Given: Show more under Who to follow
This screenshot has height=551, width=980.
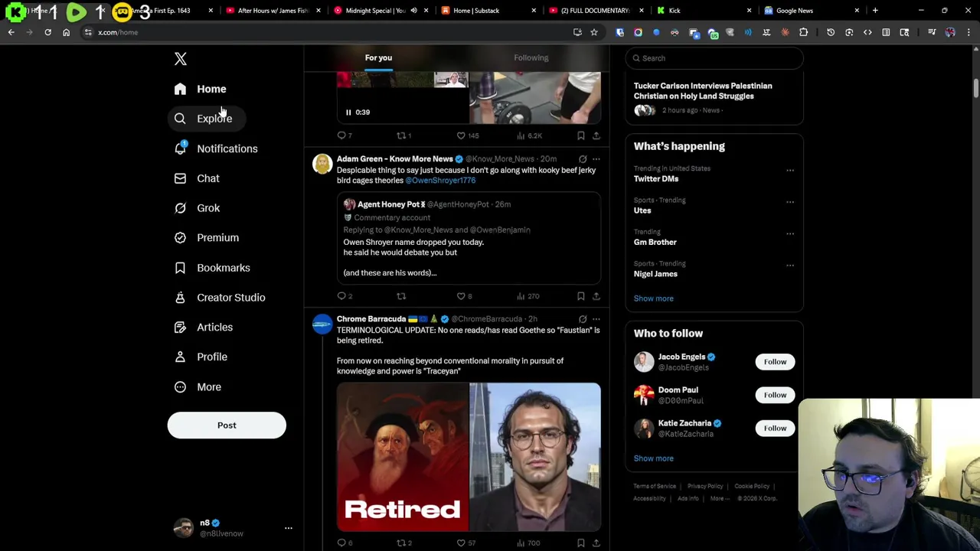Looking at the screenshot, I should pyautogui.click(x=653, y=458).
